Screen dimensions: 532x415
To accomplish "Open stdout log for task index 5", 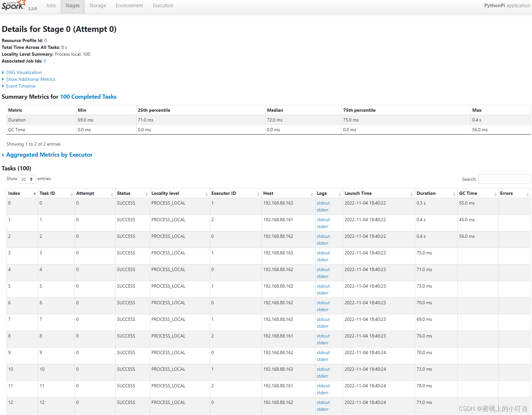I will [323, 286].
